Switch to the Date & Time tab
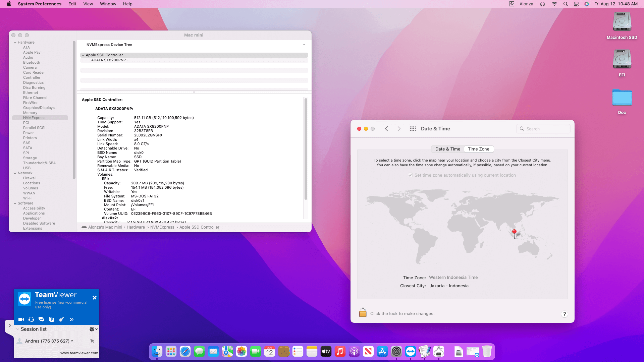This screenshot has height=362, width=644. pyautogui.click(x=447, y=149)
